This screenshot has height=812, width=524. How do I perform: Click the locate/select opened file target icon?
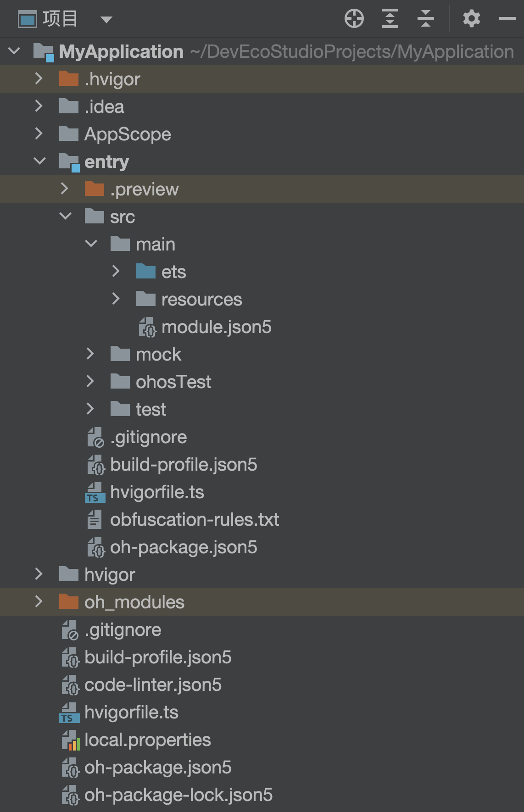coord(354,19)
